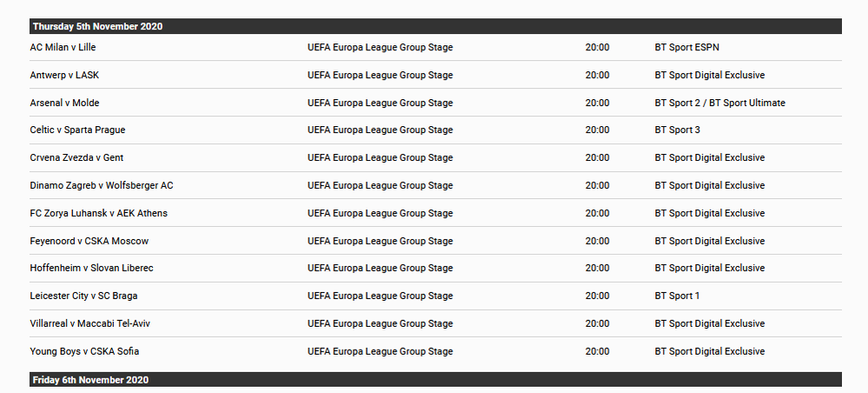Click the Thursday 5th November 2020 header

click(97, 26)
